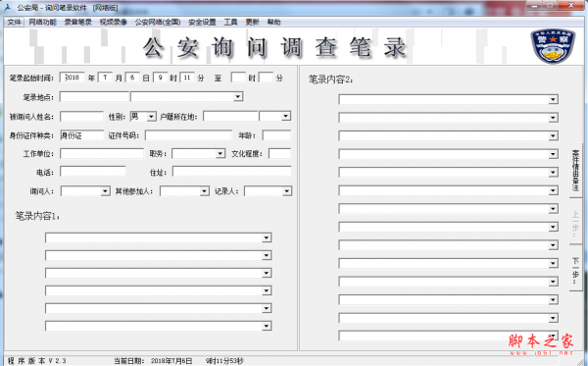Click the start hour field showing 9
This screenshot has height=366, width=588.
[x=160, y=78]
